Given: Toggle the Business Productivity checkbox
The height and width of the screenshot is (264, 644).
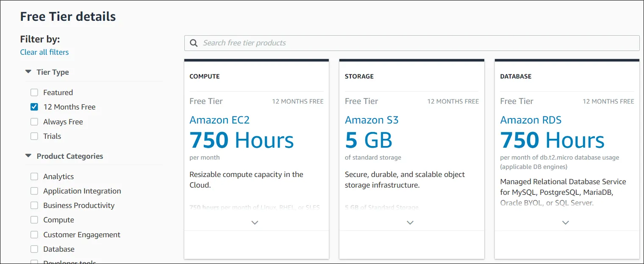Looking at the screenshot, I should tap(34, 205).
